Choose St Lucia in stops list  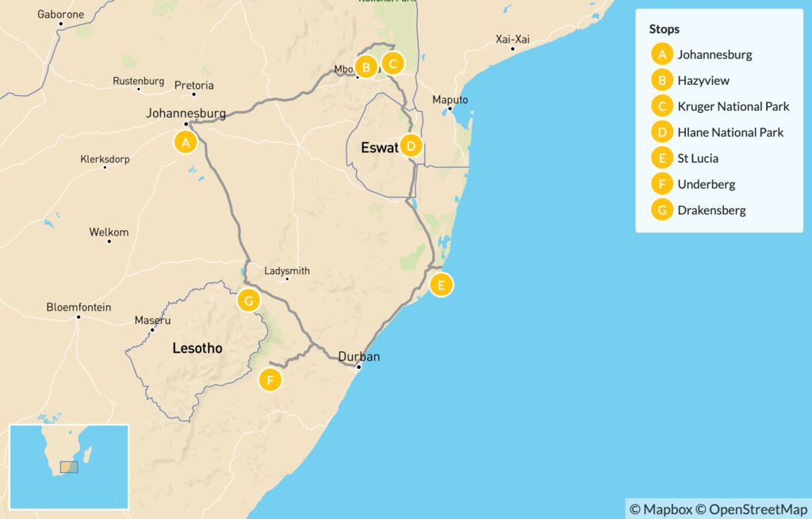pyautogui.click(x=698, y=158)
